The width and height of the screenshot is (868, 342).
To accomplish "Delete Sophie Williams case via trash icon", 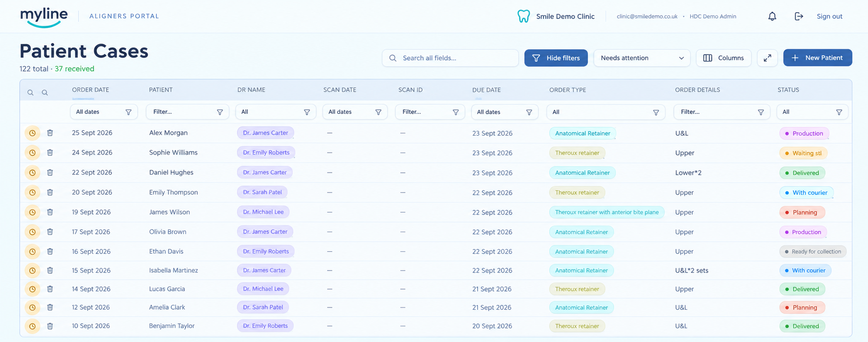I will click(x=50, y=153).
